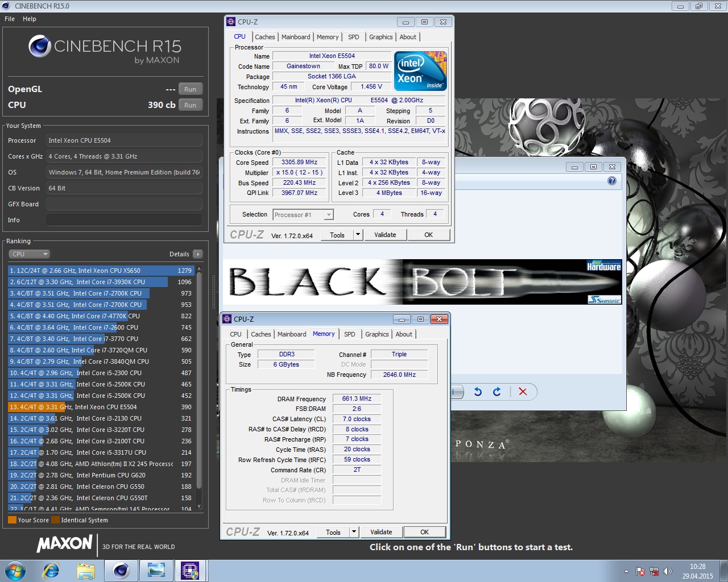The width and height of the screenshot is (728, 582).
Task: Open Mainboard tab in lower CPU-Z
Action: pos(292,334)
